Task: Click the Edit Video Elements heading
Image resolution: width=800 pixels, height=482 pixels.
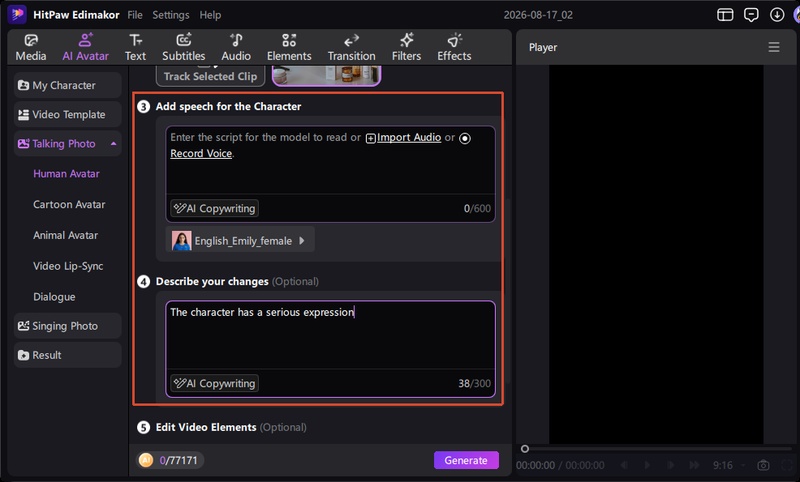Action: tap(206, 427)
